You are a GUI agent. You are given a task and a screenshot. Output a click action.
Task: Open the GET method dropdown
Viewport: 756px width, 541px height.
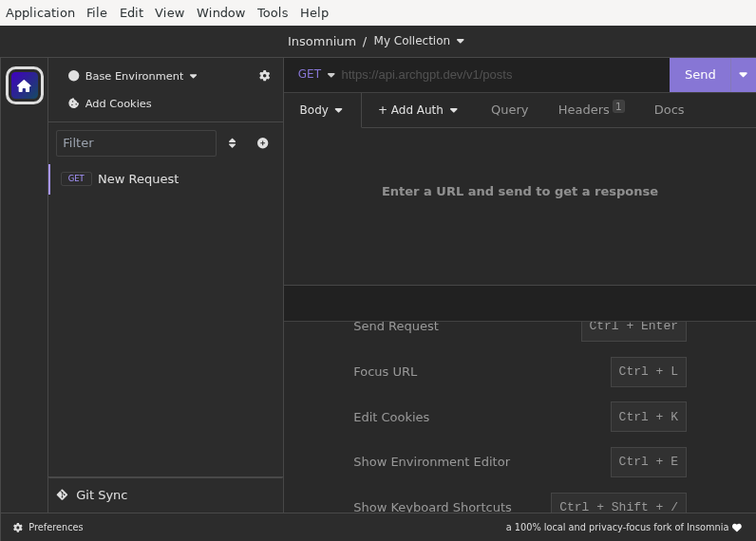coord(316,74)
